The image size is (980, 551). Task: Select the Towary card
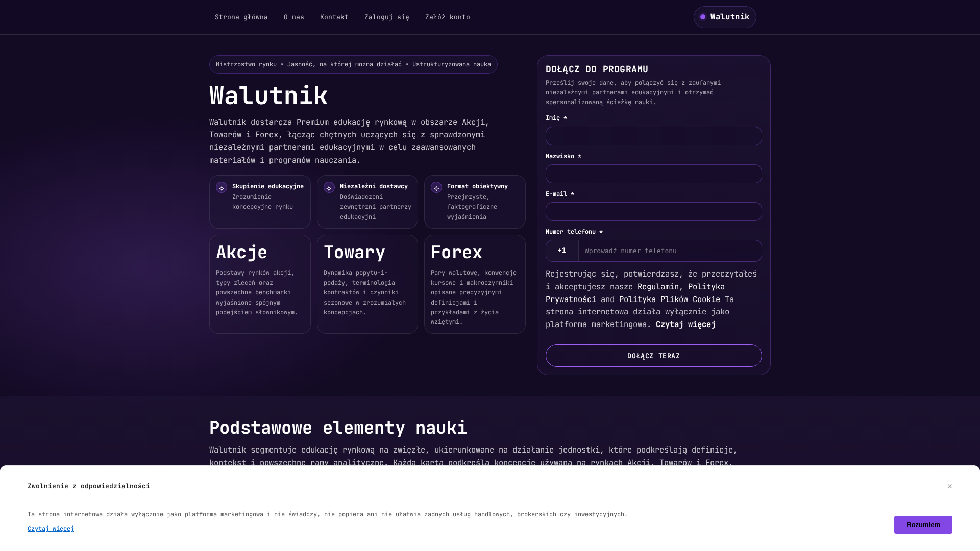[367, 284]
